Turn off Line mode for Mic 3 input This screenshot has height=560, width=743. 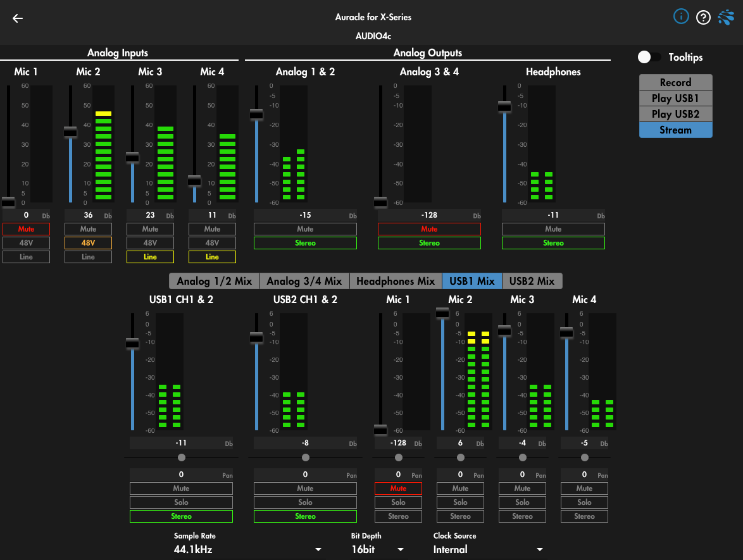click(x=150, y=257)
